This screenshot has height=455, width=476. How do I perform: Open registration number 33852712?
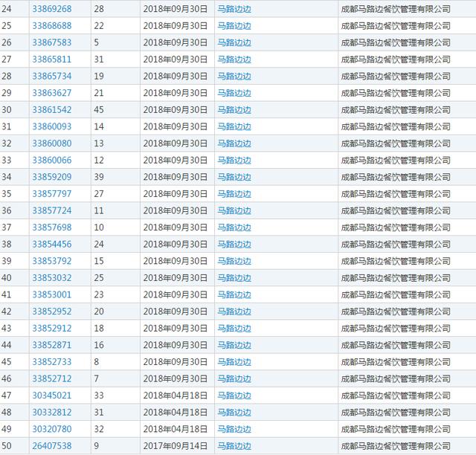[x=52, y=379]
